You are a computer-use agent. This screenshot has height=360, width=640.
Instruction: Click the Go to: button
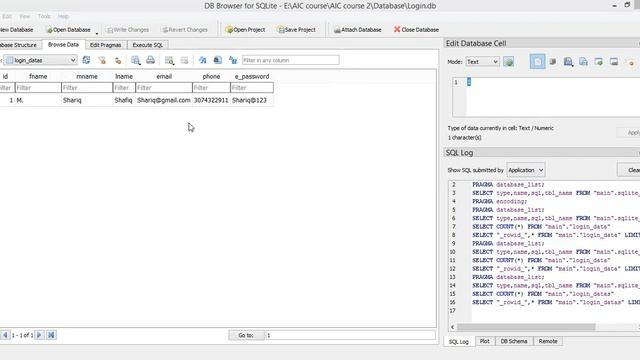click(x=246, y=335)
